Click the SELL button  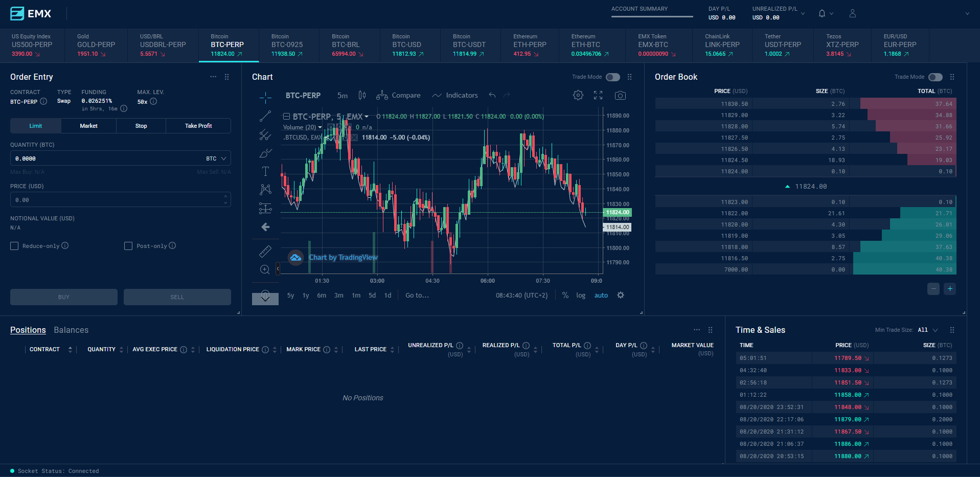(x=177, y=297)
